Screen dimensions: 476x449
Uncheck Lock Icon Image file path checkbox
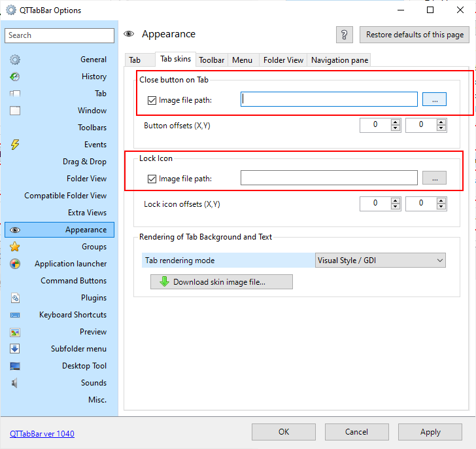152,179
